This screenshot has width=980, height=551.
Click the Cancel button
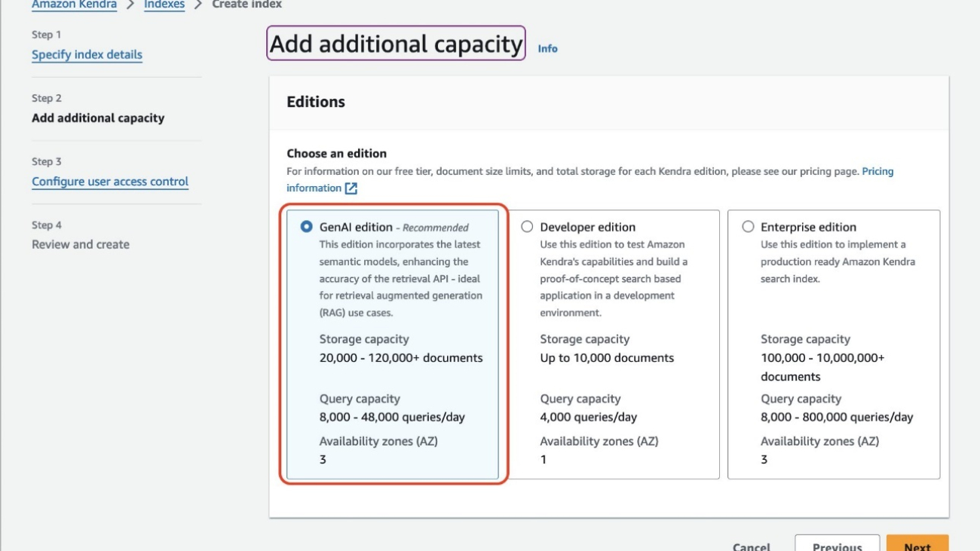pyautogui.click(x=752, y=546)
